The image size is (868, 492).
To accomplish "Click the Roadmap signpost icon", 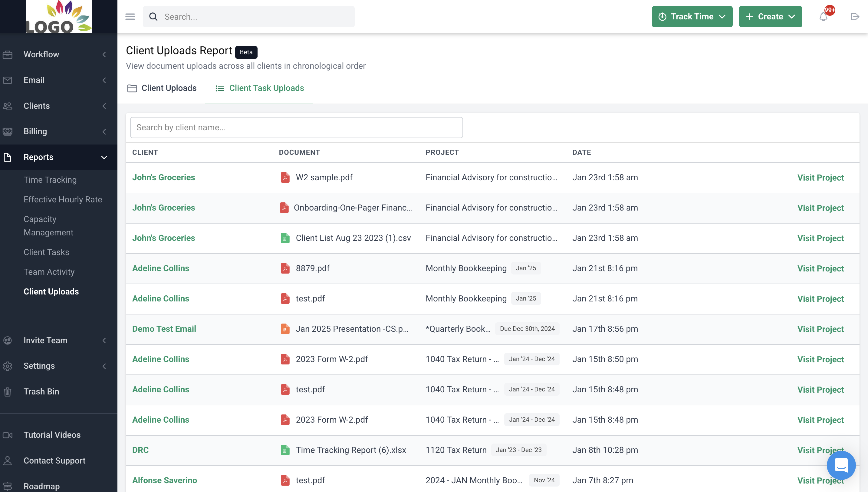I will pyautogui.click(x=8, y=486).
